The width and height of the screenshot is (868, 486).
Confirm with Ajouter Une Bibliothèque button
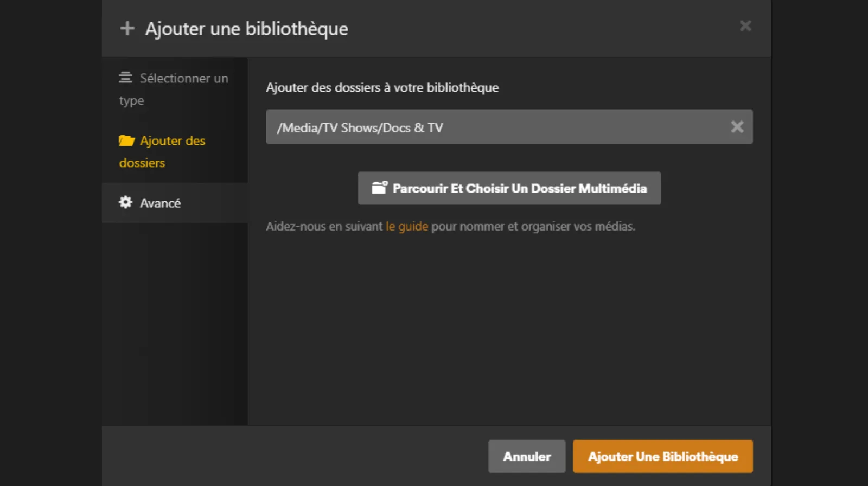(662, 456)
